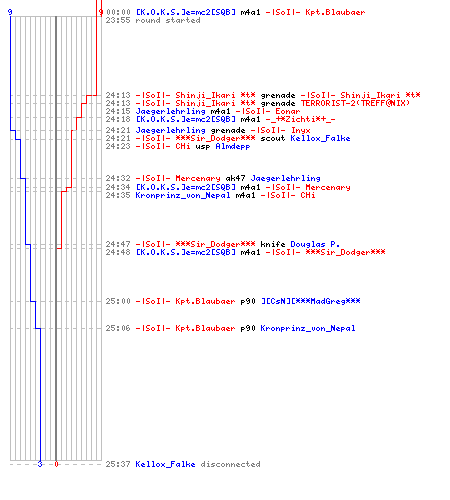Click the 24:47 knife kill entry
450x500 pixels.
pos(223,244)
